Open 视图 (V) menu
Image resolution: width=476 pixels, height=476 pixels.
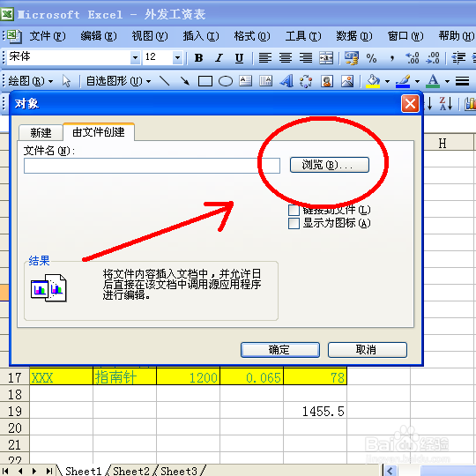[x=150, y=36]
